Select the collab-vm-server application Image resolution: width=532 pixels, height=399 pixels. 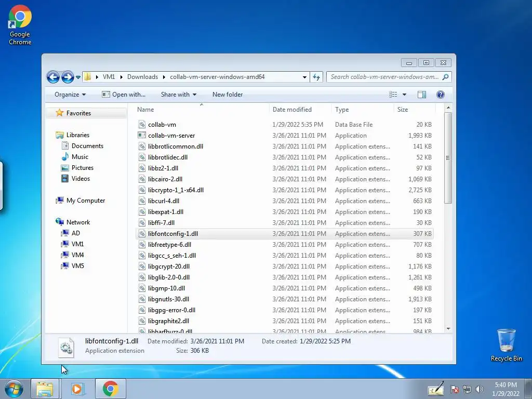[284, 136]
